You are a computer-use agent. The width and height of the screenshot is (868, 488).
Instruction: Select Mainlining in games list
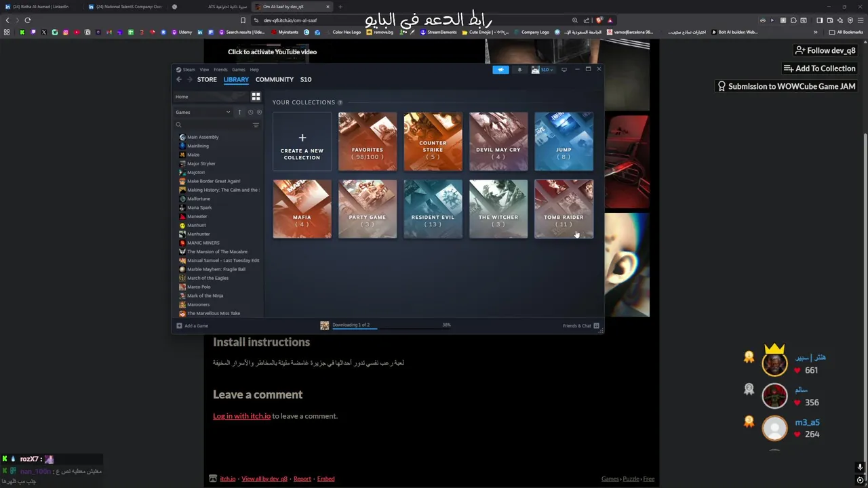click(198, 146)
